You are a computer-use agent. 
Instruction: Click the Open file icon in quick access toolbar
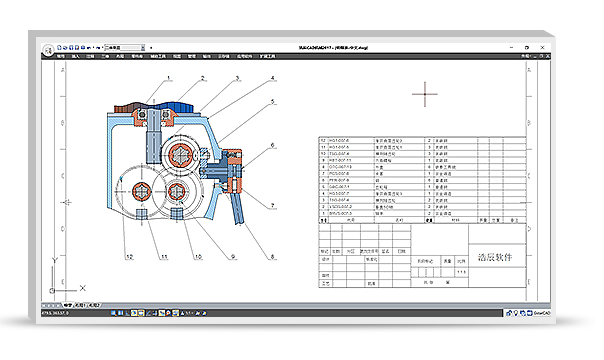pyautogui.click(x=65, y=48)
